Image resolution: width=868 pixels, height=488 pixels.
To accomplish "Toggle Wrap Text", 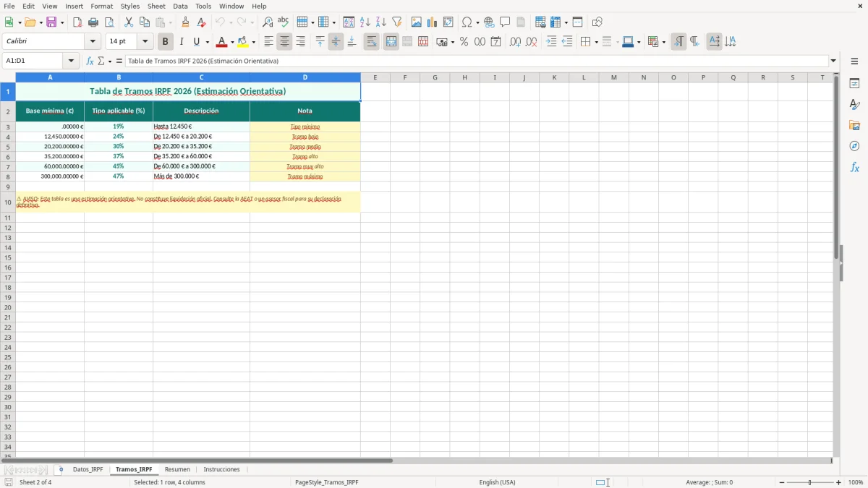I will coord(372,42).
